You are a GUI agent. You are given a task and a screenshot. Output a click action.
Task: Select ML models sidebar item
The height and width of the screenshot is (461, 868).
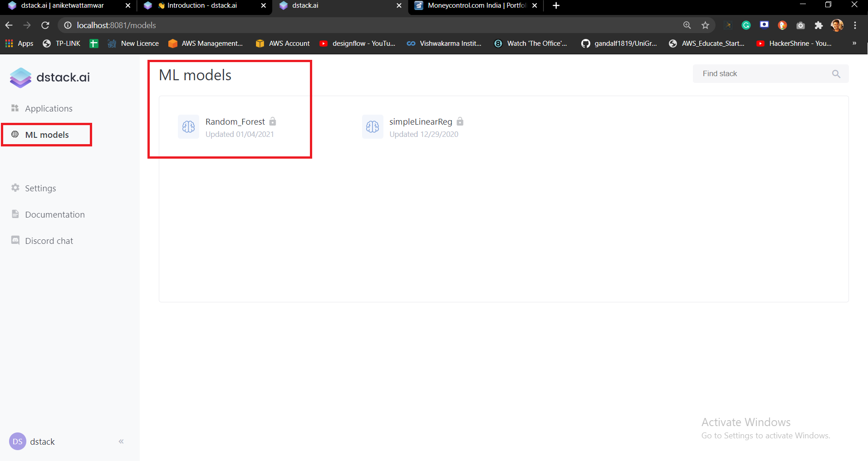[47, 135]
